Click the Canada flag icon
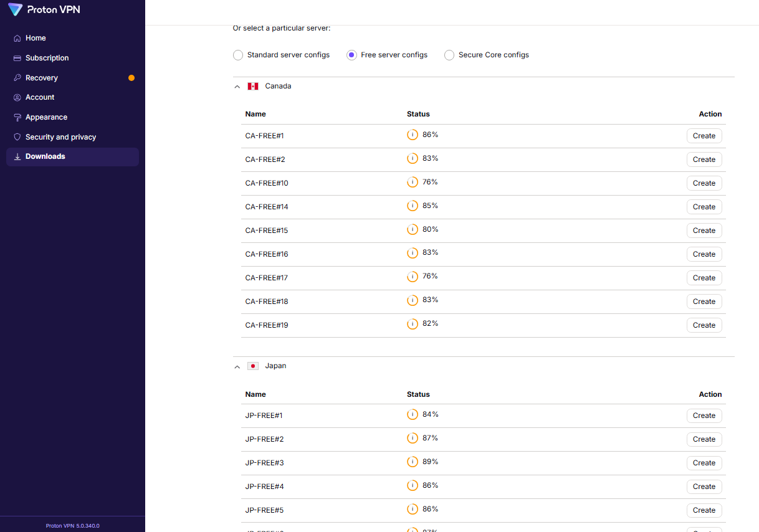Viewport: 759px width, 532px height. 252,86
